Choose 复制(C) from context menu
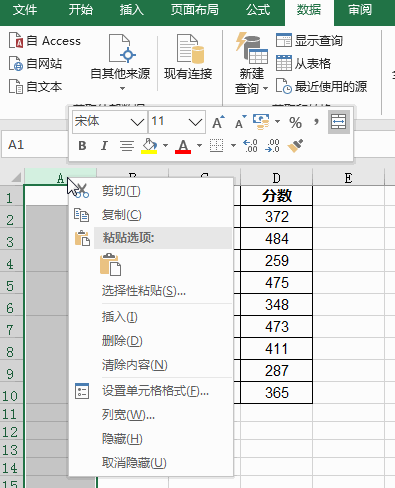The image size is (395, 488). click(x=150, y=215)
